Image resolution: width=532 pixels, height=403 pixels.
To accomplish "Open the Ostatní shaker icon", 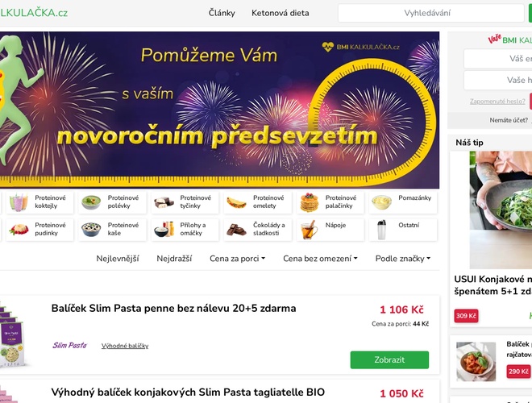I will click(x=382, y=230).
